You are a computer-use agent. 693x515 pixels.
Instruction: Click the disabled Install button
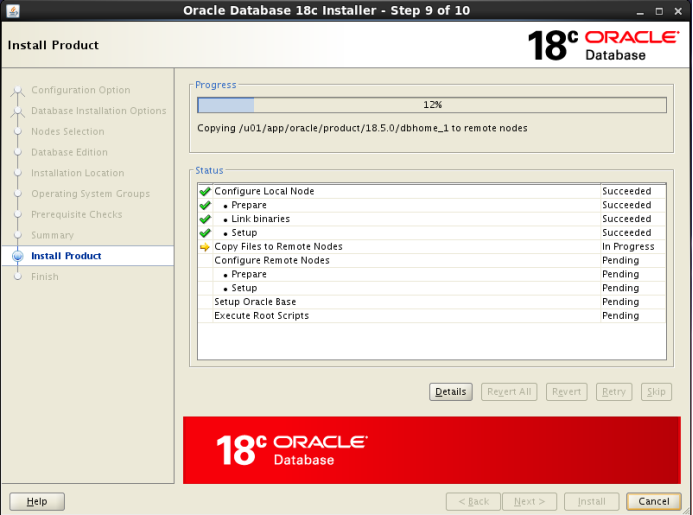tap(591, 502)
